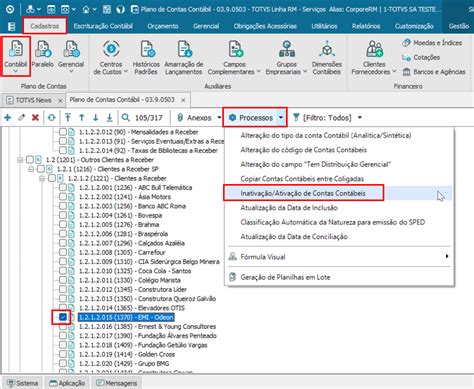Choose Geração de Planilhas em Lote

click(285, 277)
